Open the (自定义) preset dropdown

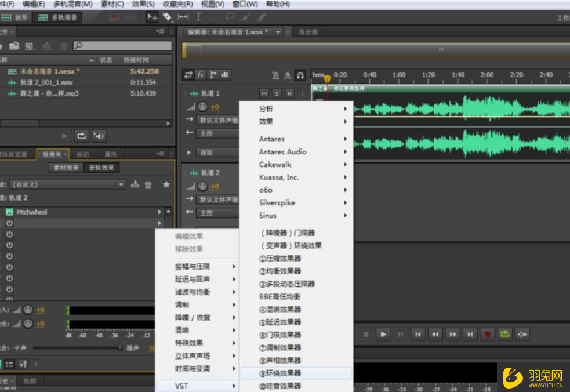(121, 185)
